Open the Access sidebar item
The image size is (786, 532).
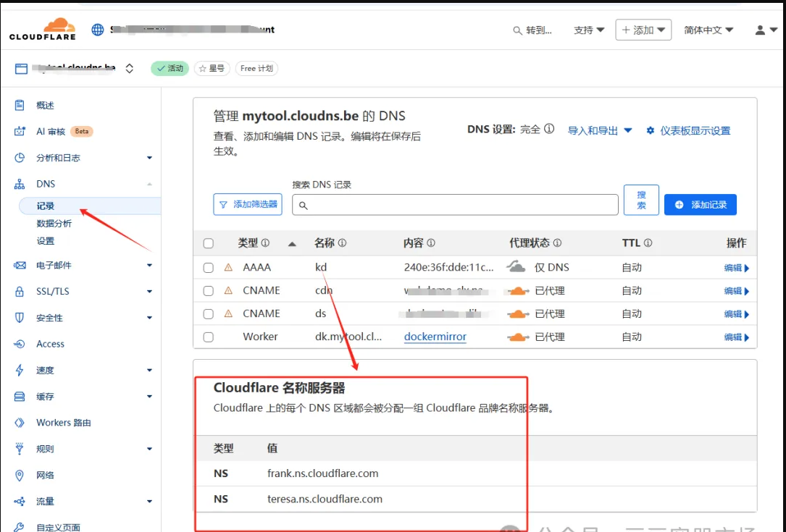[x=50, y=344]
